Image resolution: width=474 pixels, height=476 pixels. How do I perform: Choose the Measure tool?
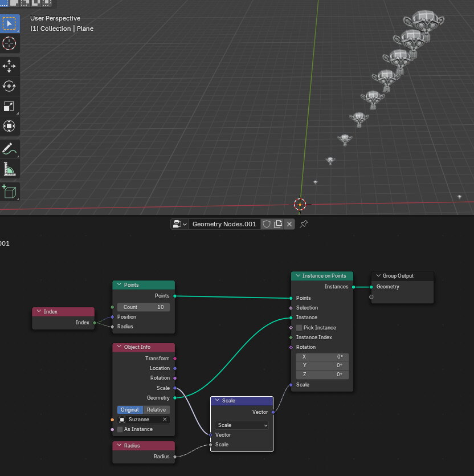(10, 169)
